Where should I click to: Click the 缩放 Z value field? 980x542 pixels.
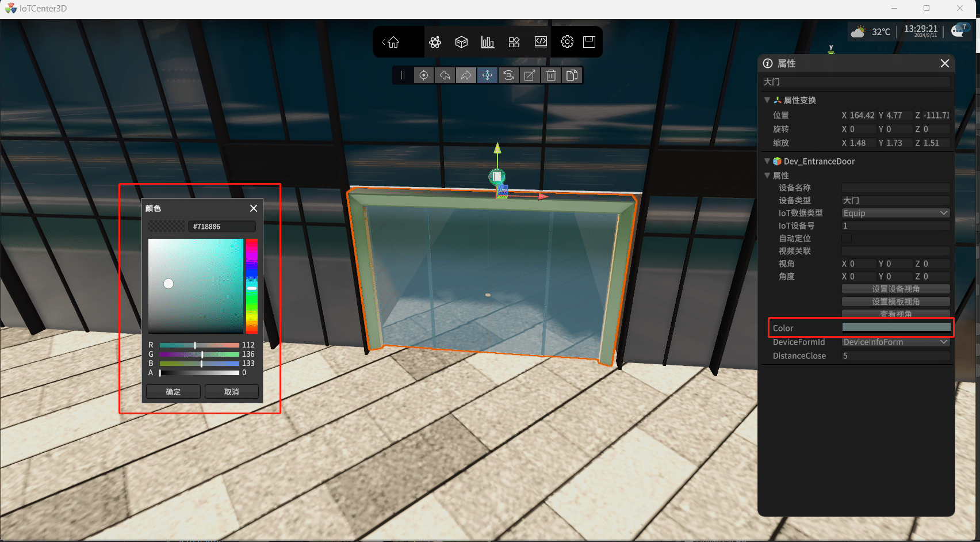pos(936,143)
